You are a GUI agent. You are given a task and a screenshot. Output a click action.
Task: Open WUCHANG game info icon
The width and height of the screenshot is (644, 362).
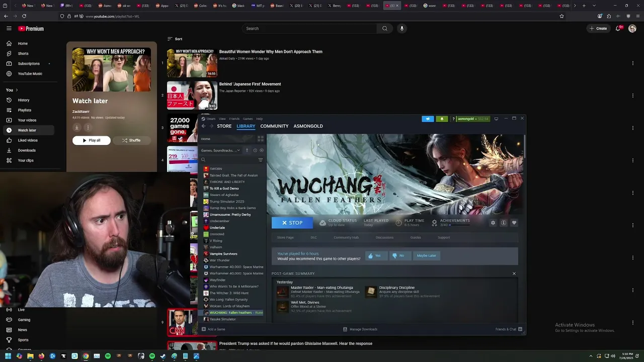504,223
